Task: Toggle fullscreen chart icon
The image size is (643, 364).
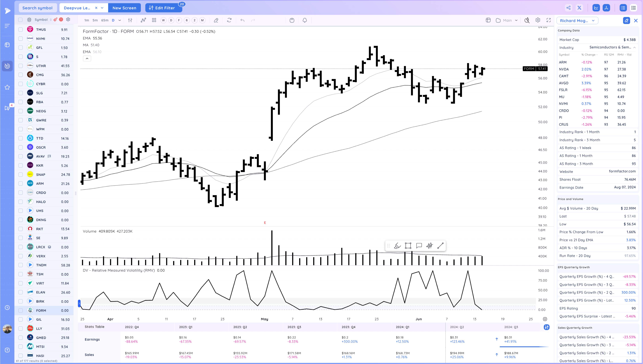Action: click(x=549, y=20)
